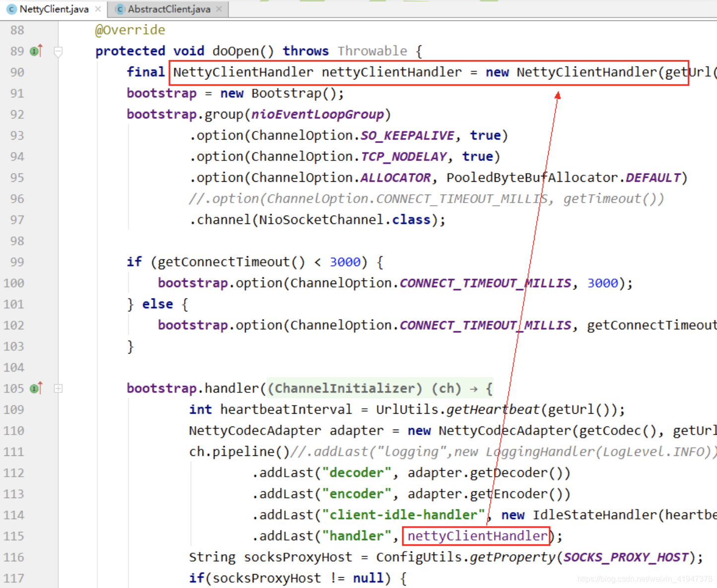Click getConnectTimeout() in the if condition
717x588 pixels.
point(231,262)
